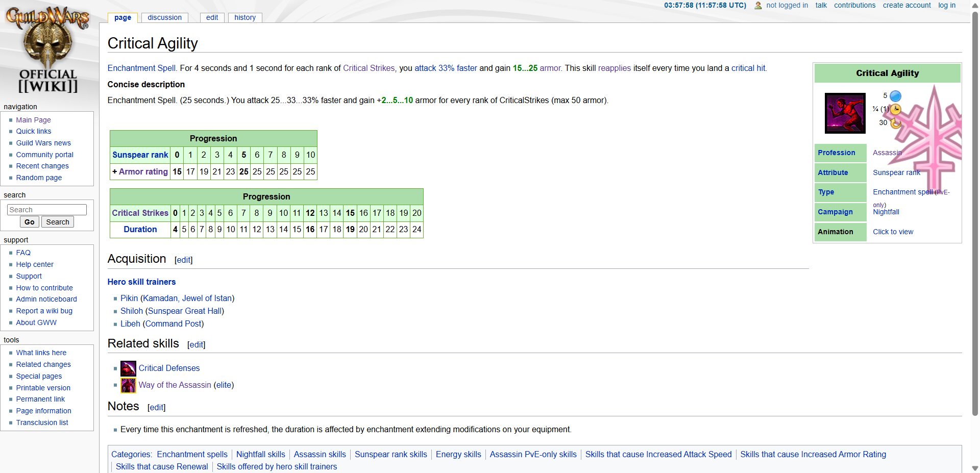This screenshot has width=980, height=473.
Task: Open Guild Wars news
Action: click(43, 143)
